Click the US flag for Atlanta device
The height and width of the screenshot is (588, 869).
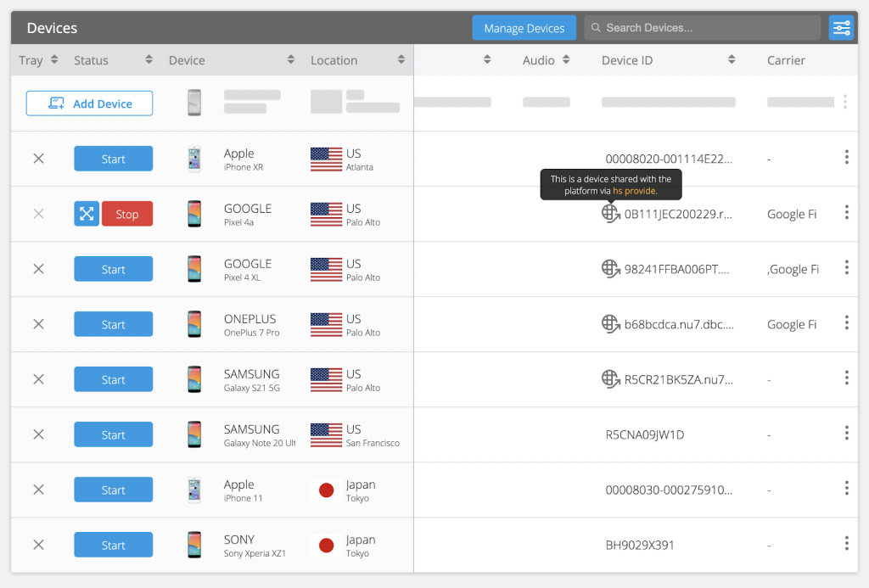[x=327, y=159]
